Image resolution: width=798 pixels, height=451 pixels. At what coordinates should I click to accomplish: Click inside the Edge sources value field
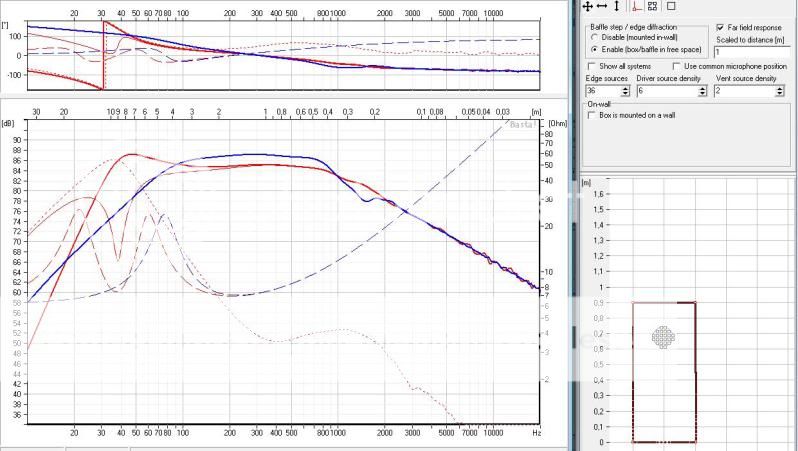click(x=602, y=90)
